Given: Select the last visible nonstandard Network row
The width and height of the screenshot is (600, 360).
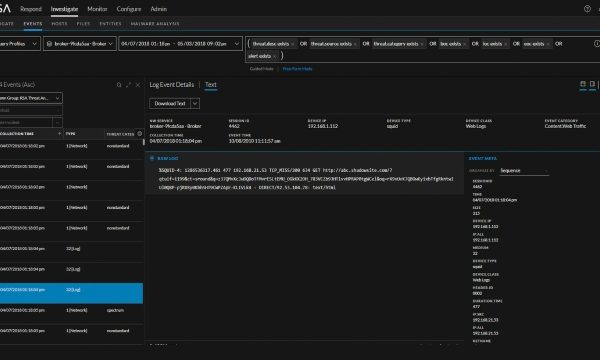Looking at the screenshot, I should 71,334.
